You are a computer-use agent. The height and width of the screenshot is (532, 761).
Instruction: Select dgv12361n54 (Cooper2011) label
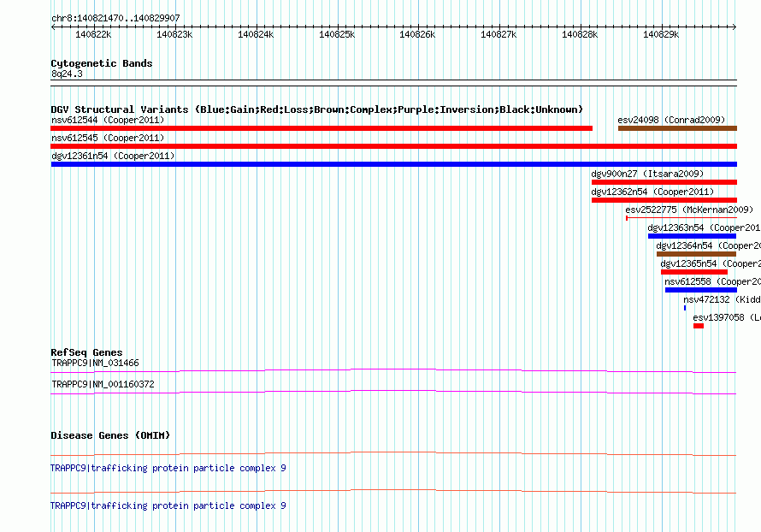113,156
